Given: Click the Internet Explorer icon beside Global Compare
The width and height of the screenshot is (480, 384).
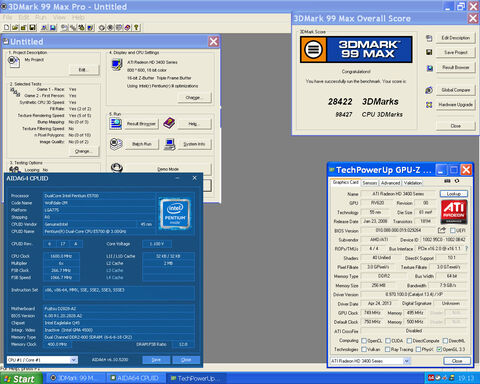Looking at the screenshot, I should (x=429, y=90).
